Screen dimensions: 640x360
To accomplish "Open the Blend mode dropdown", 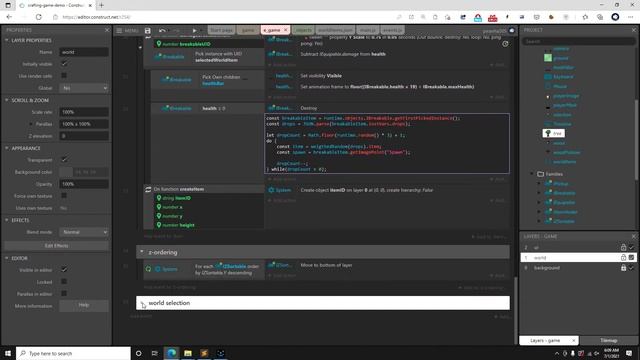I will (x=84, y=232).
